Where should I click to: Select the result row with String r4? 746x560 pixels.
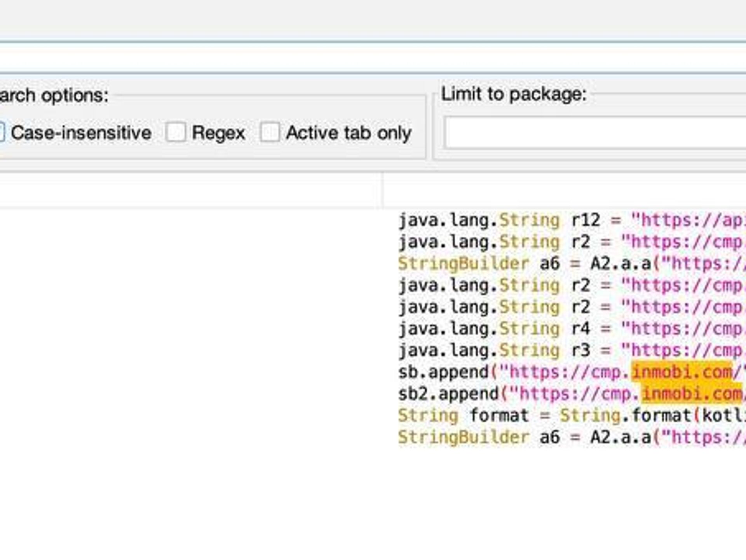572,329
